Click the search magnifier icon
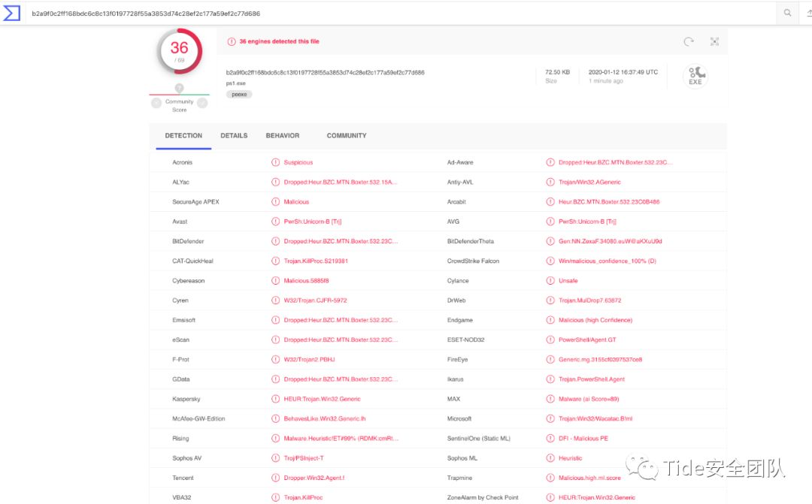Image resolution: width=812 pixels, height=504 pixels. coord(787,13)
